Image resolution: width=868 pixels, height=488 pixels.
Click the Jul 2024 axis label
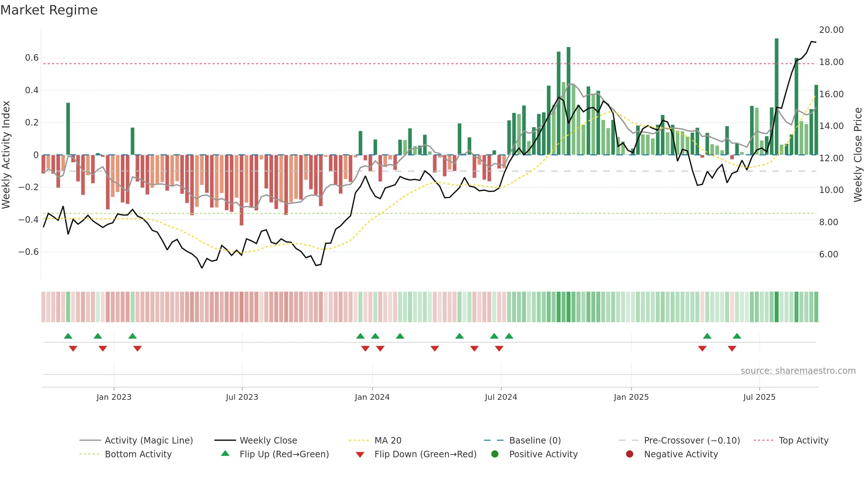click(x=501, y=397)
